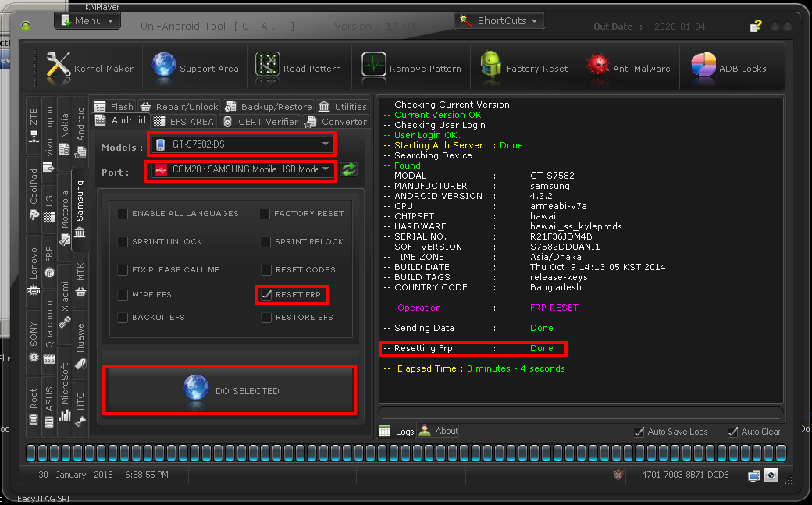812x505 pixels.
Task: Switch to the Repair/Unlock tab
Action: pyautogui.click(x=179, y=107)
